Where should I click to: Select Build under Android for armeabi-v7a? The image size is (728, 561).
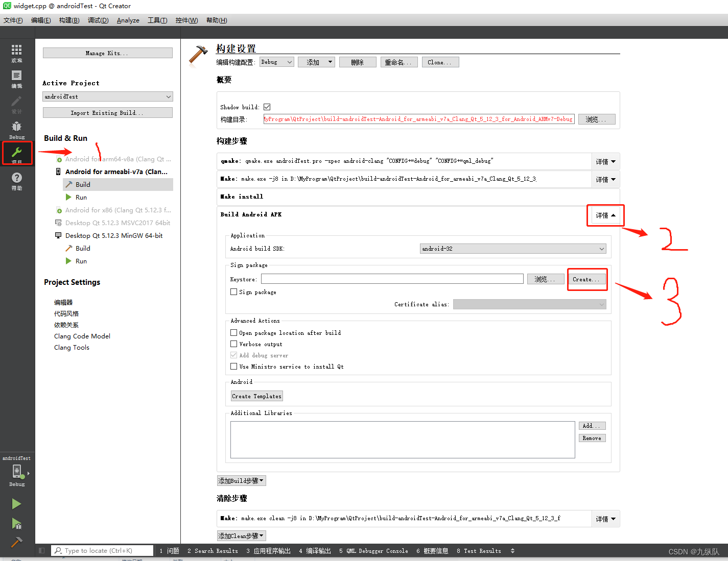118,184
